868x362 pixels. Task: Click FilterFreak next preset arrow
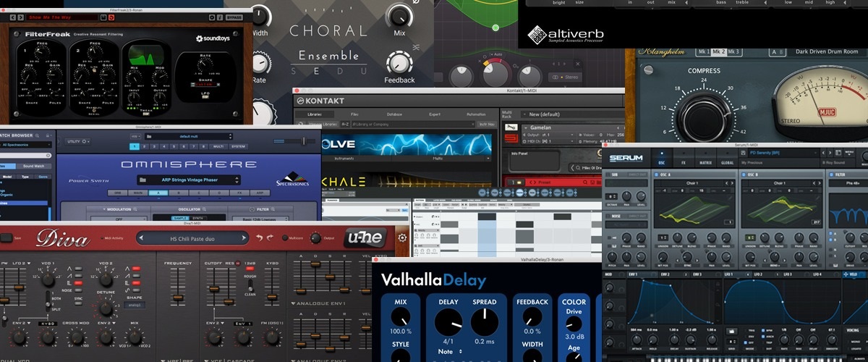point(20,17)
